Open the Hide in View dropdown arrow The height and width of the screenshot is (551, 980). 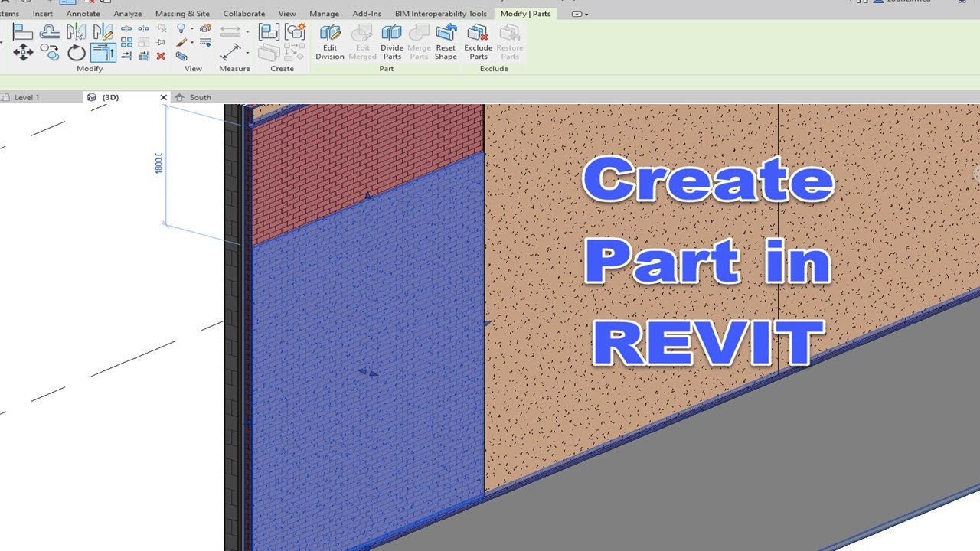[x=192, y=28]
